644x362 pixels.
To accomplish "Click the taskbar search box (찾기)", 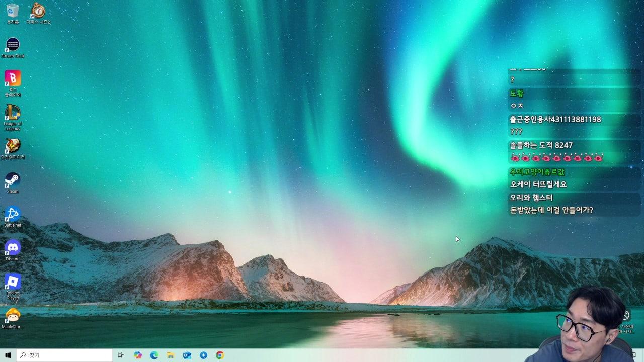I will 64,355.
